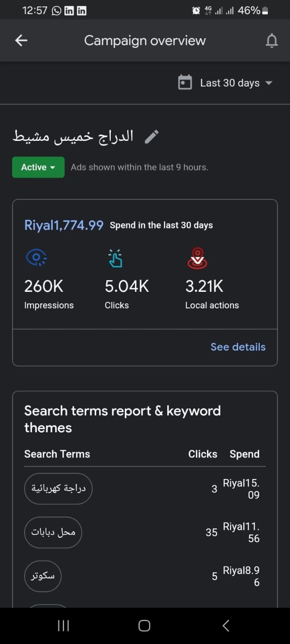Tap the Android back navigation chevron

tap(226, 625)
